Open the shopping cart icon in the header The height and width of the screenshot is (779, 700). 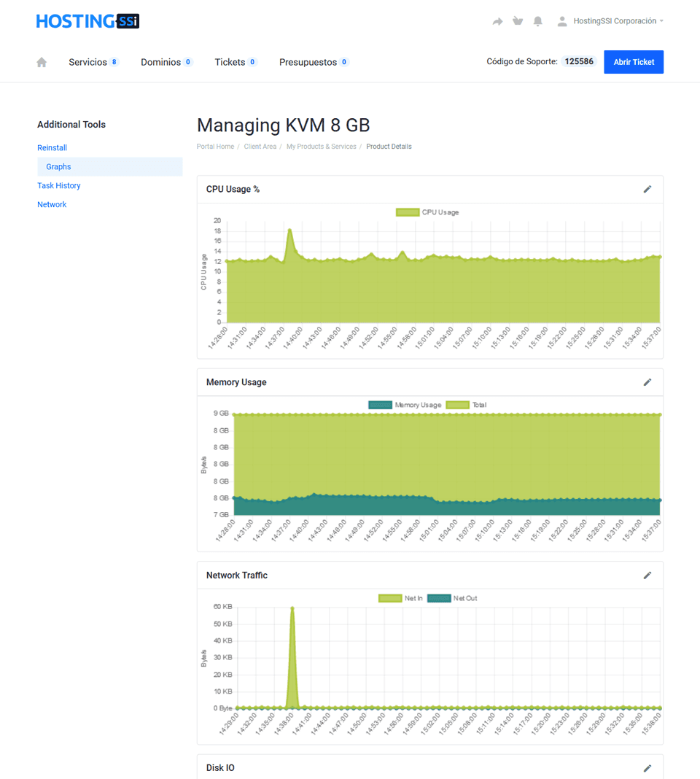(x=518, y=21)
